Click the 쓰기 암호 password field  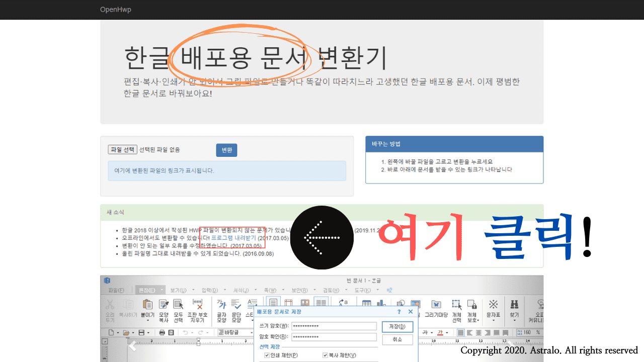tap(334, 326)
